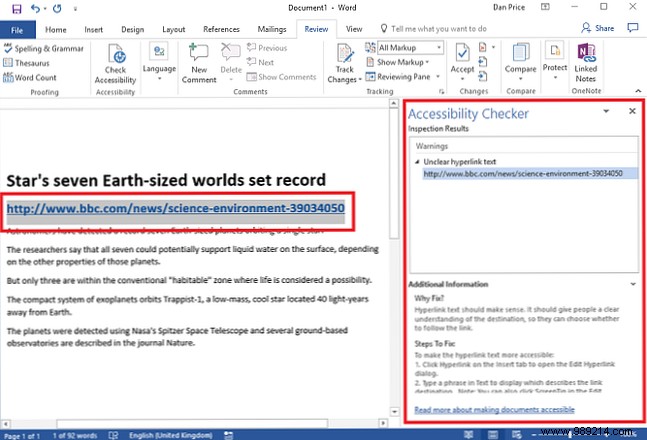Delete the comment
Screen dimensions: 647x440
click(x=231, y=62)
